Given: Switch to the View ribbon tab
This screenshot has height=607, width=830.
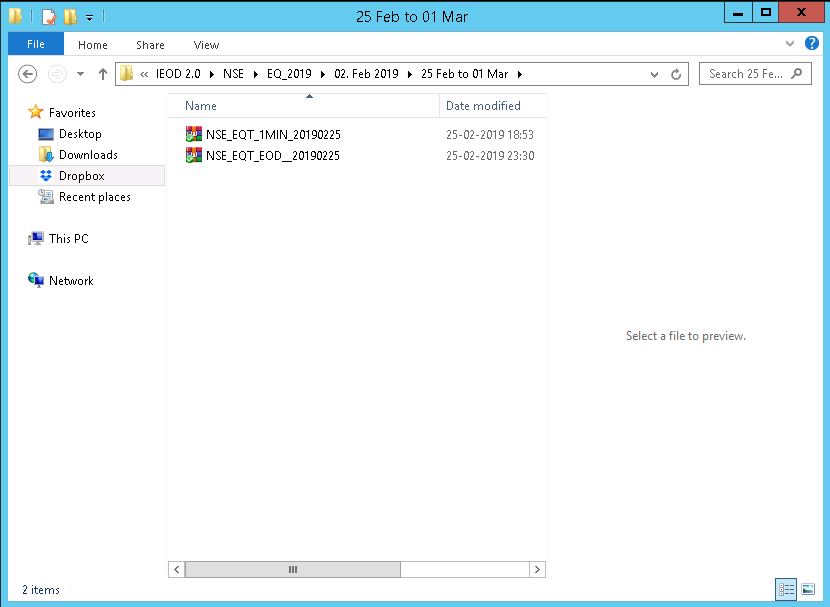Looking at the screenshot, I should tap(206, 45).
